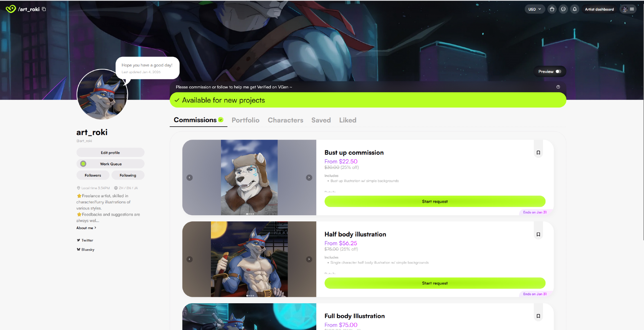The height and width of the screenshot is (330, 644).
Task: Click the VGen logo icon
Action: click(x=11, y=9)
